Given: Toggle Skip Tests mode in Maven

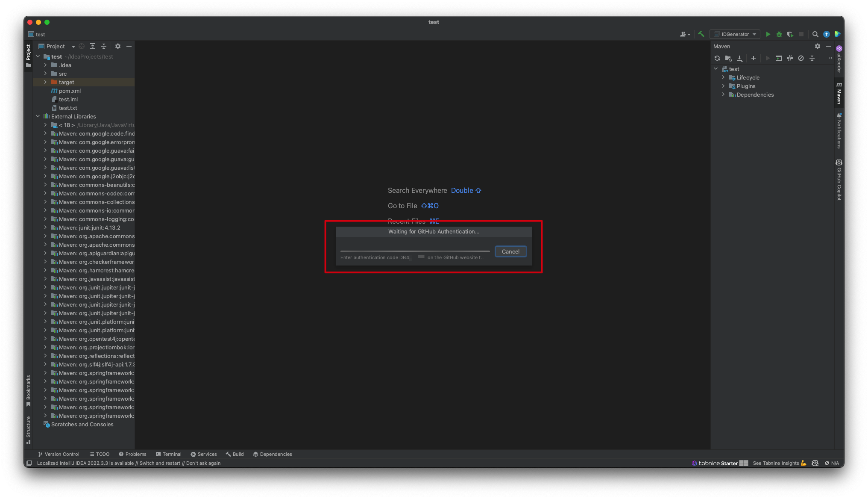Looking at the screenshot, I should [801, 58].
